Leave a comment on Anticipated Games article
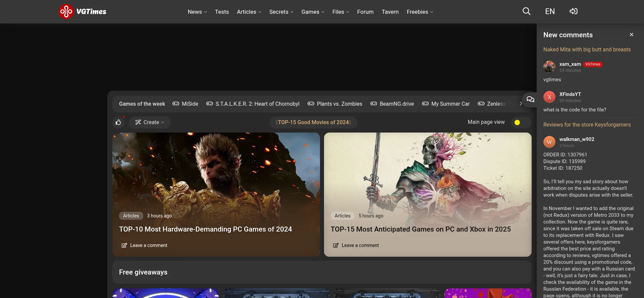This screenshot has height=298, width=644. click(356, 245)
